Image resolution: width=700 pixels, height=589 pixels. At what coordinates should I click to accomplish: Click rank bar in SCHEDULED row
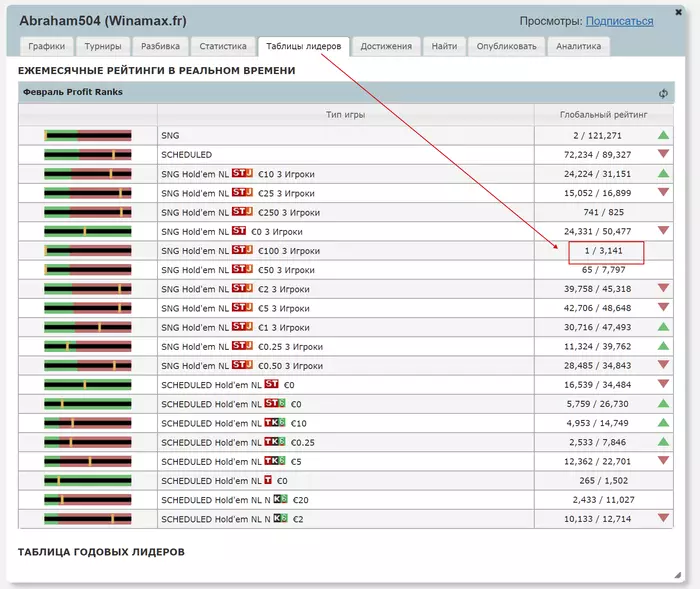click(x=88, y=155)
